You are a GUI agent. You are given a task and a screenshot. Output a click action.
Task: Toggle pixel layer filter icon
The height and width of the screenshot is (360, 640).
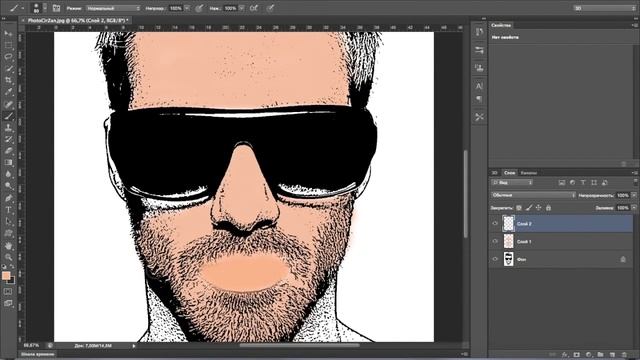click(x=562, y=182)
